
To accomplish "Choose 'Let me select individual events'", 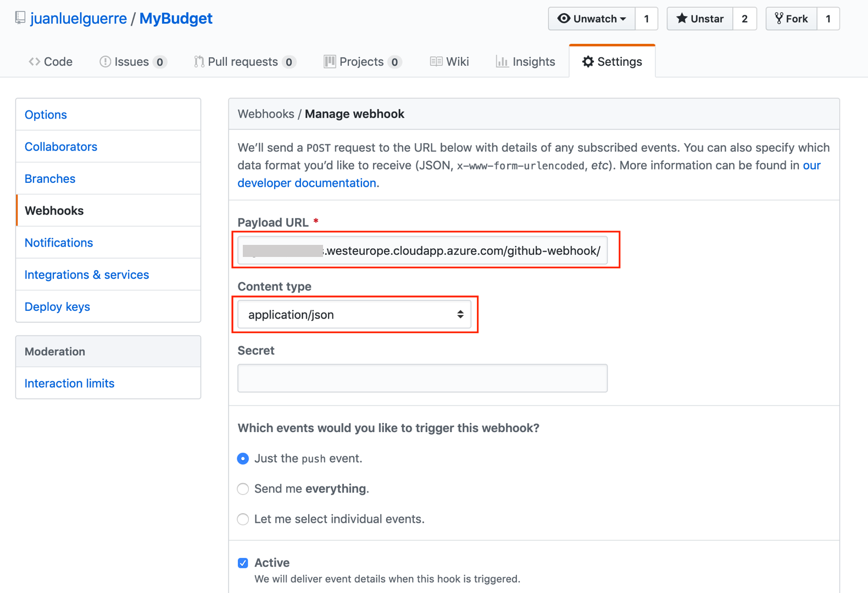I will coord(243,519).
